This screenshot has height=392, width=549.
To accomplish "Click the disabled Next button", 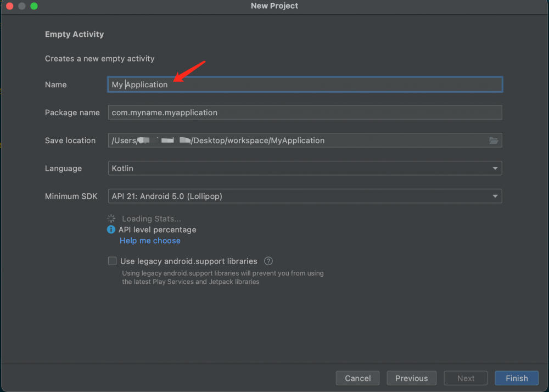I will point(466,378).
